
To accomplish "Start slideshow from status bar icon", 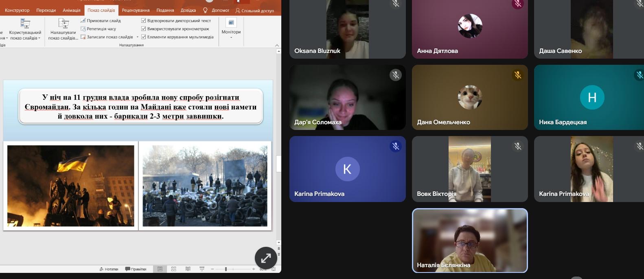I will [x=202, y=269].
